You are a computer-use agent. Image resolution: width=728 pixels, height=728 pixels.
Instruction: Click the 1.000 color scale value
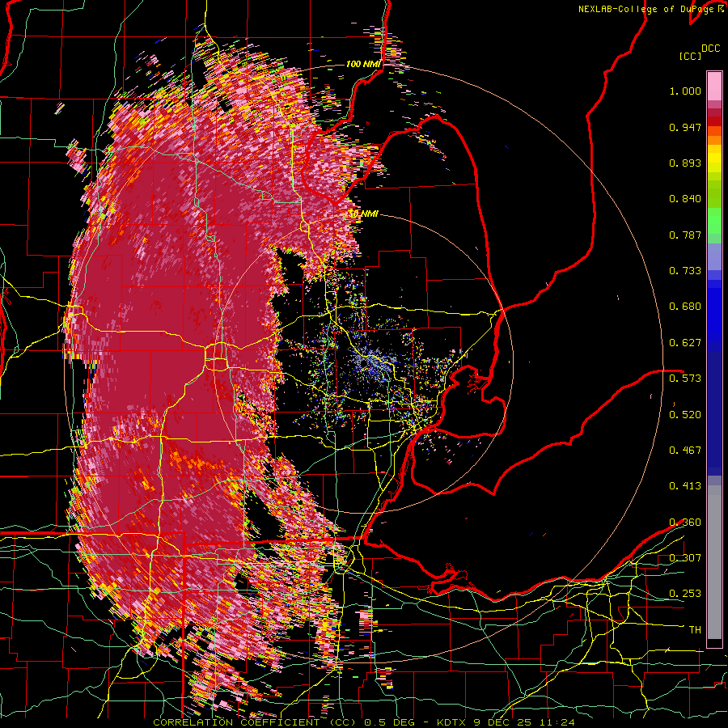(685, 91)
